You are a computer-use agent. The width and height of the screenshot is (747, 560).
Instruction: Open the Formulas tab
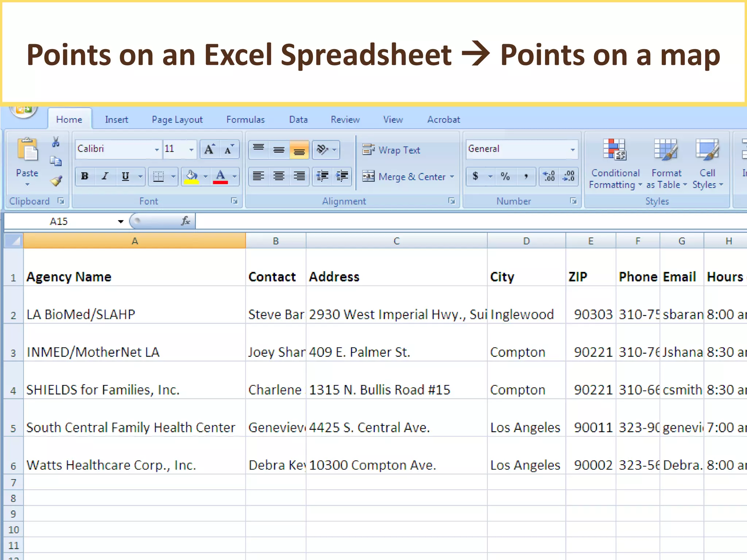pyautogui.click(x=245, y=119)
